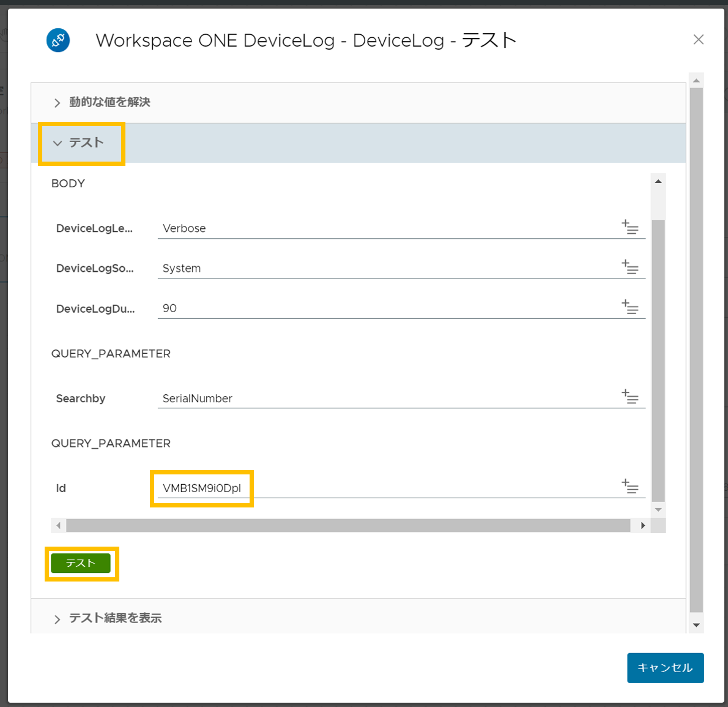Close the DeviceLog test dialog
The width and height of the screenshot is (728, 707).
tap(698, 40)
